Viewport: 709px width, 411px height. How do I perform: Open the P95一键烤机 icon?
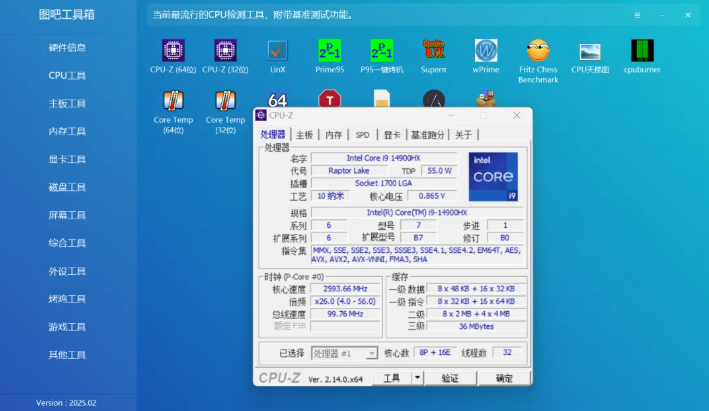click(382, 51)
